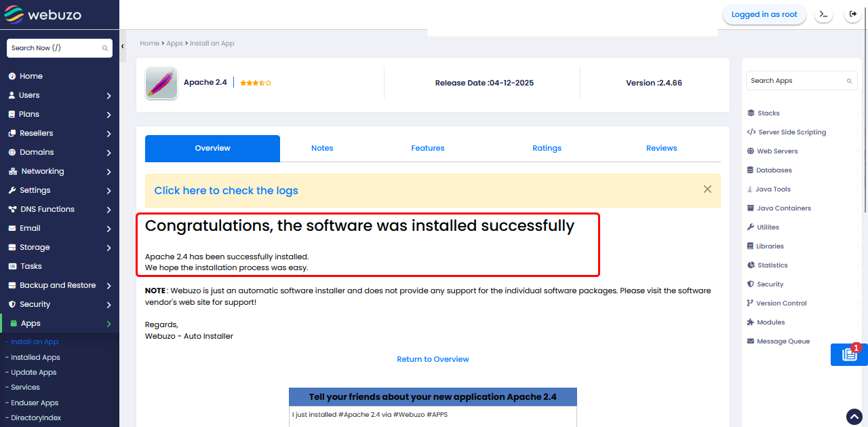The height and width of the screenshot is (427, 868).
Task: Open Installed Apps in sidebar submenu
Action: [35, 357]
